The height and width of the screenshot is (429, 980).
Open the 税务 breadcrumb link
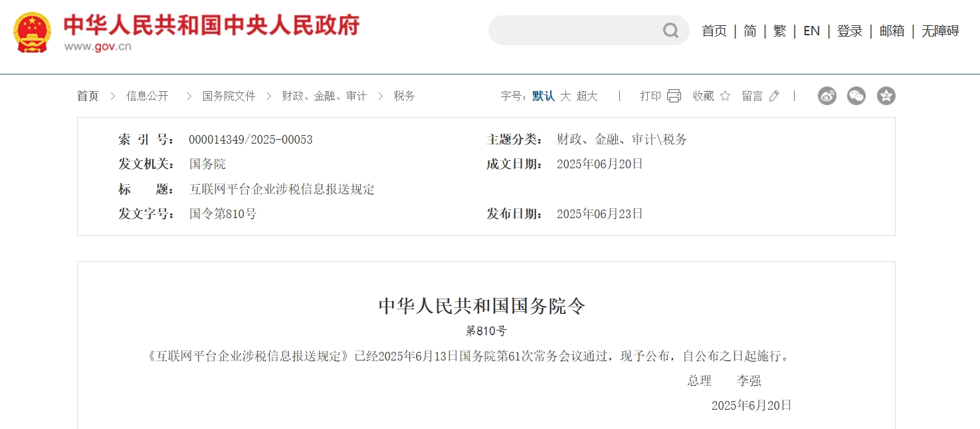coord(403,96)
